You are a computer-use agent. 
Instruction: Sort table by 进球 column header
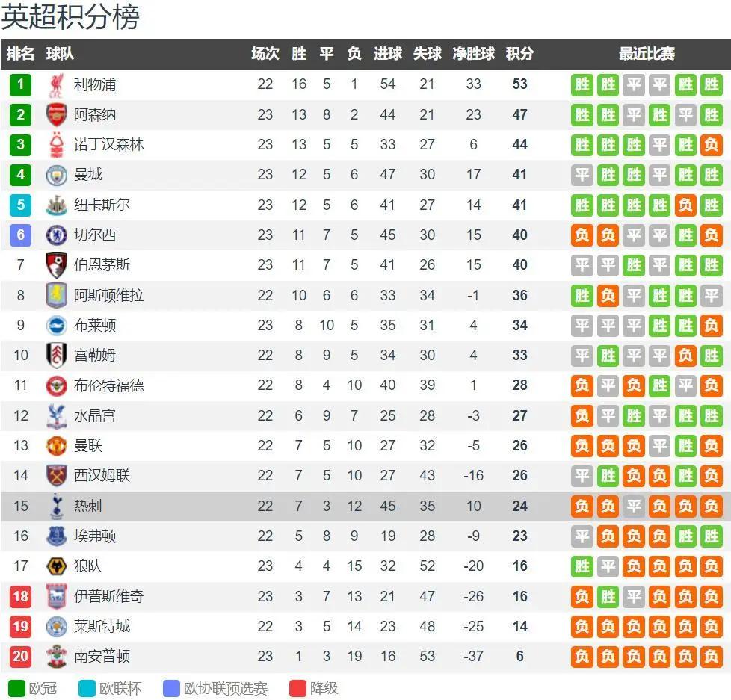387,54
